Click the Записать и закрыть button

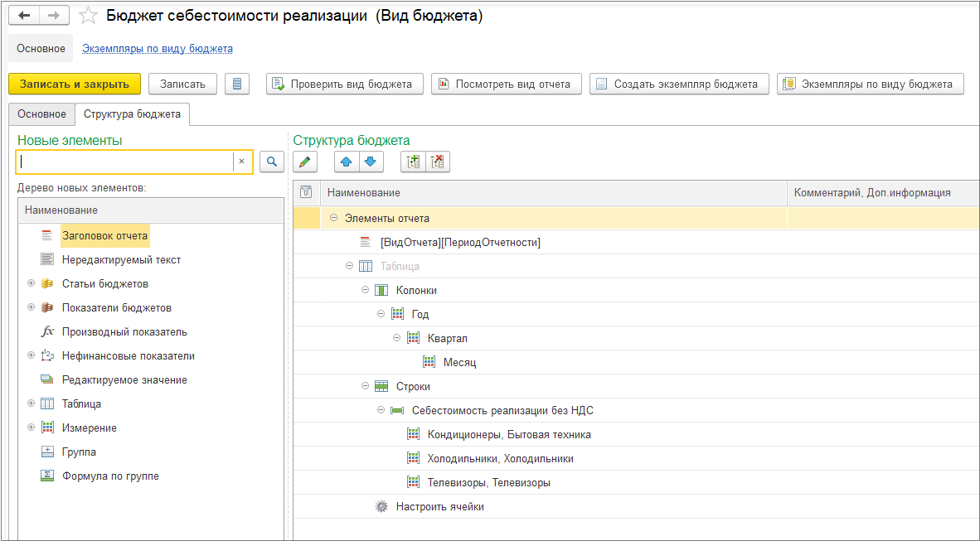coord(75,84)
